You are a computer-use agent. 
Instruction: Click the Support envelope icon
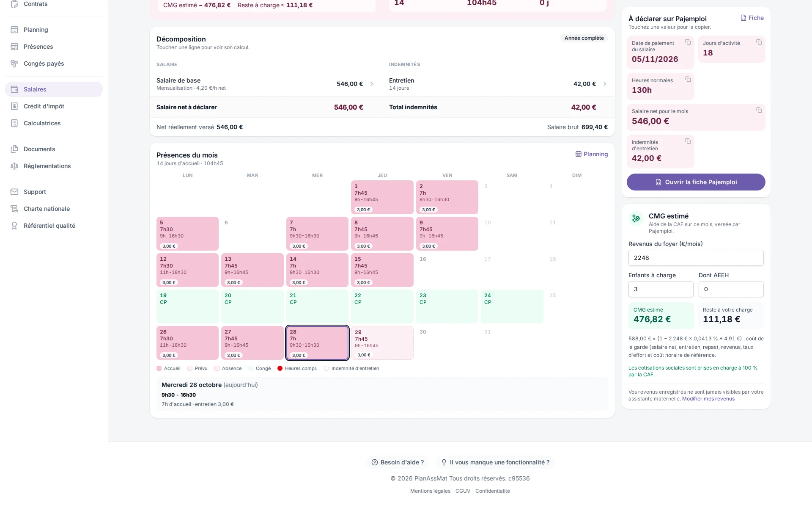[14, 192]
